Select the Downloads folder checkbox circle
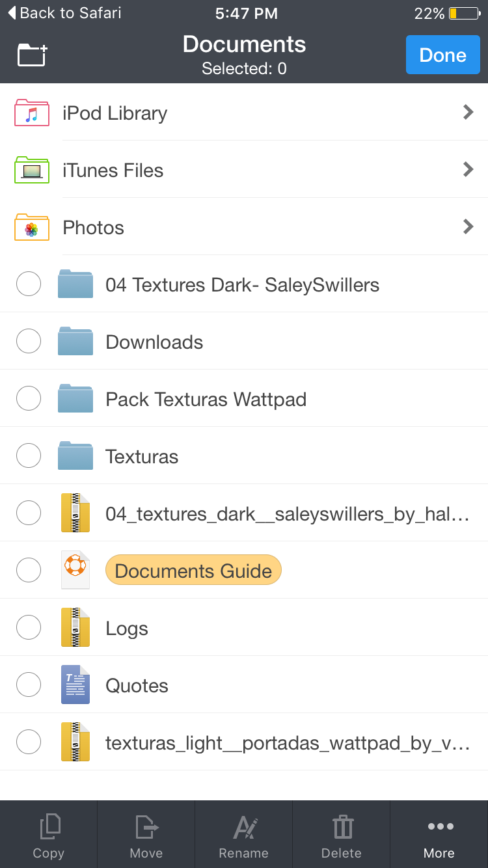This screenshot has width=488, height=868. click(x=29, y=341)
